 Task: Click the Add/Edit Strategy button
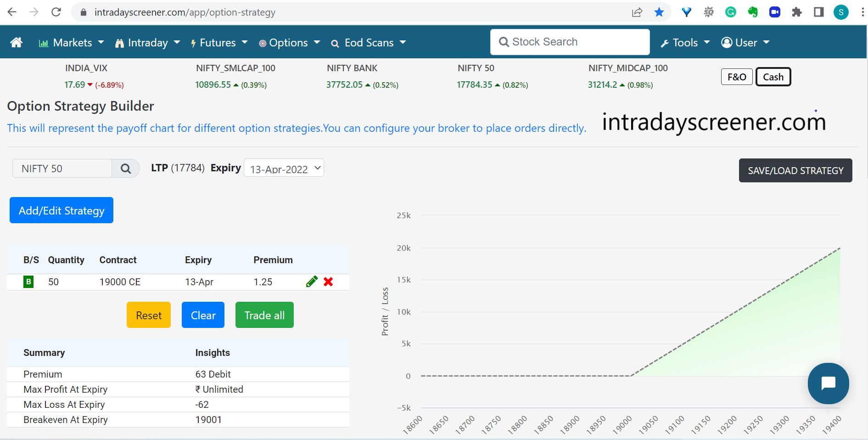click(61, 210)
